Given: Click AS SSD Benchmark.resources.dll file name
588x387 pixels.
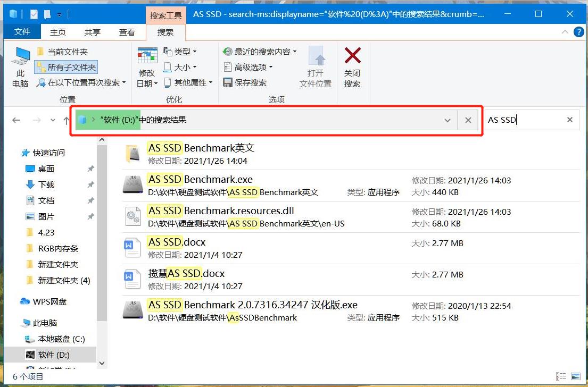Looking at the screenshot, I should point(221,211).
